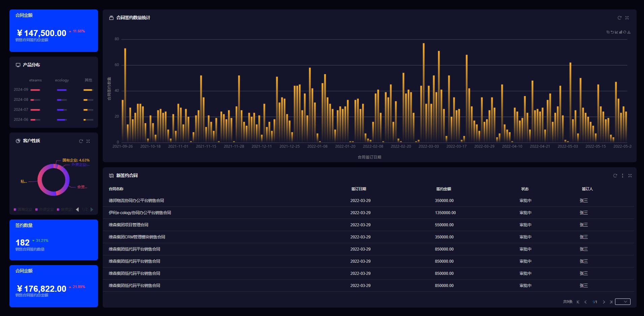Click the 国有企业: 4.63% pie label
Image resolution: width=644 pixels, height=316 pixels.
(76, 160)
